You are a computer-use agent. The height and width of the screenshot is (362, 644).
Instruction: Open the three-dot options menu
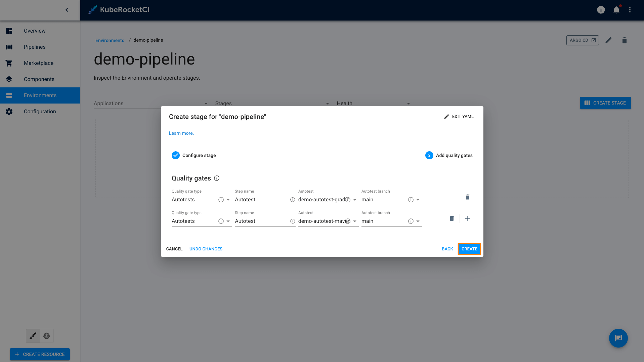pos(630,10)
